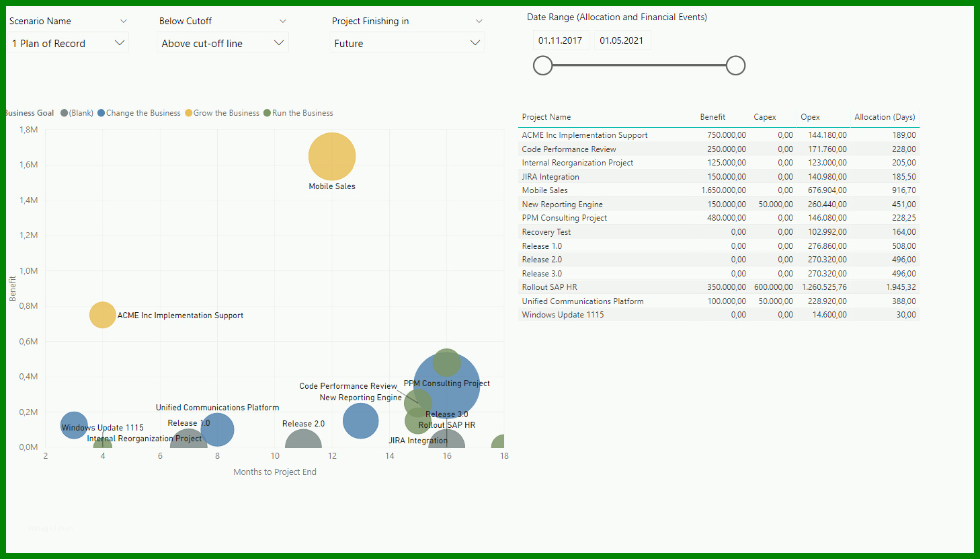The height and width of the screenshot is (559, 980).
Task: Click opex value 1.260.525,76
Action: pos(824,287)
